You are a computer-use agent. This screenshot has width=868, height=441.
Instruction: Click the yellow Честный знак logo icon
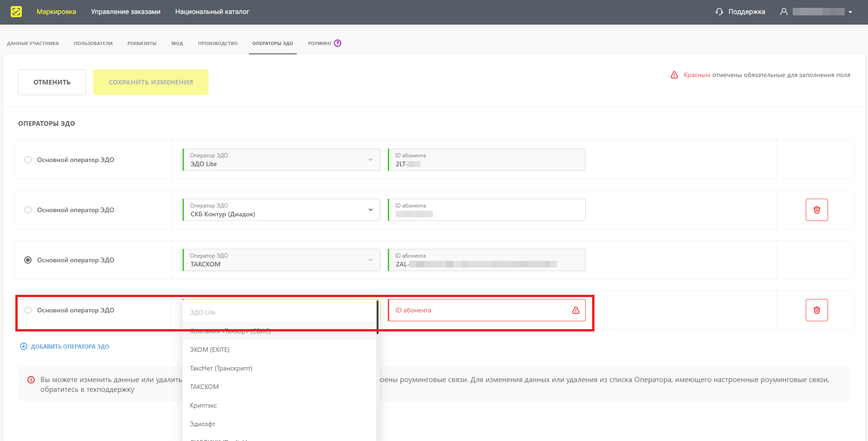click(16, 12)
